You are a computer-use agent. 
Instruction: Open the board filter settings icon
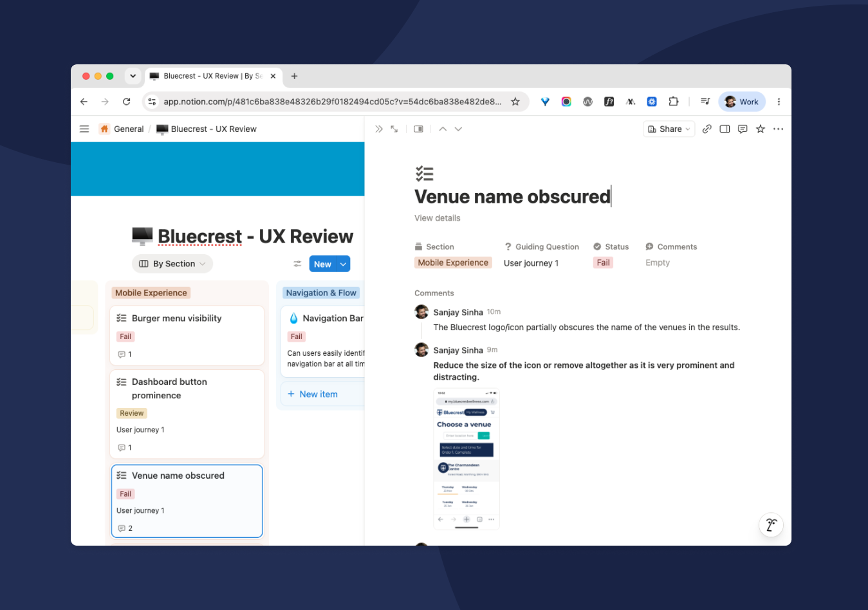tap(297, 264)
